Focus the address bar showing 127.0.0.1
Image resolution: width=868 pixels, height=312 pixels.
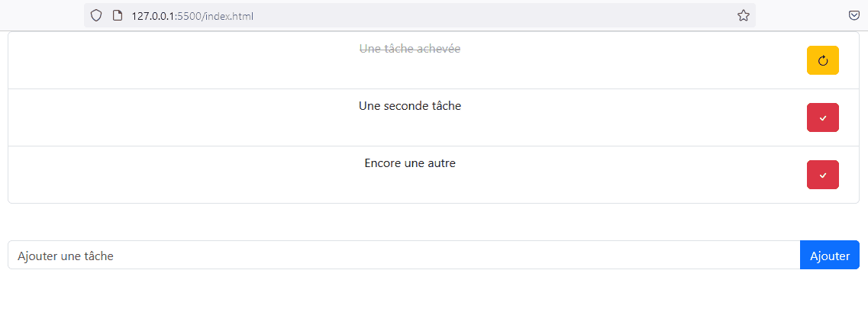click(420, 15)
